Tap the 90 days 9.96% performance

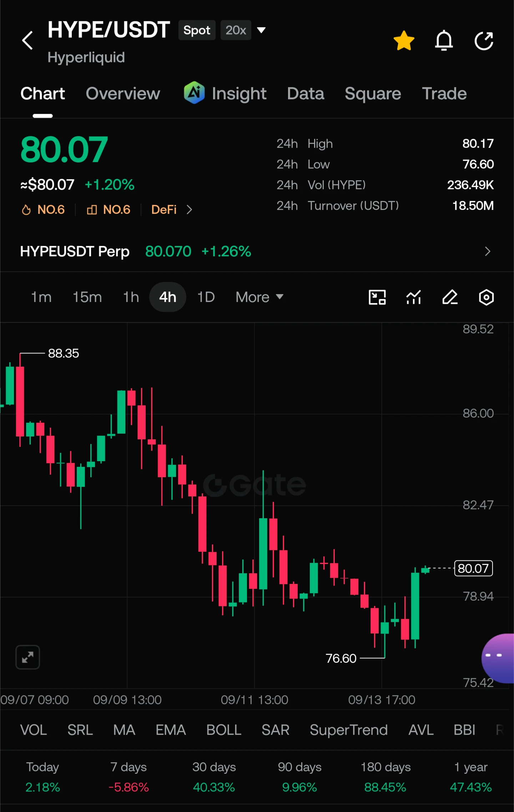(x=300, y=777)
